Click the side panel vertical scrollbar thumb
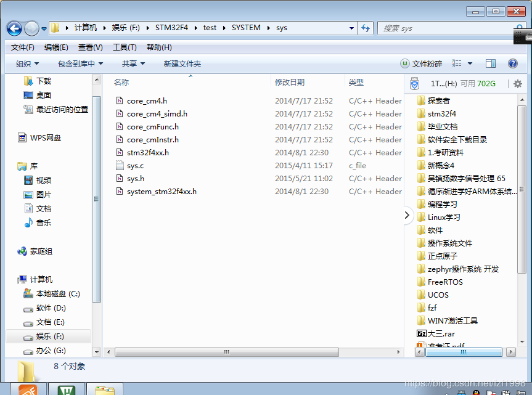This screenshot has width=532, height=395. coord(522,189)
